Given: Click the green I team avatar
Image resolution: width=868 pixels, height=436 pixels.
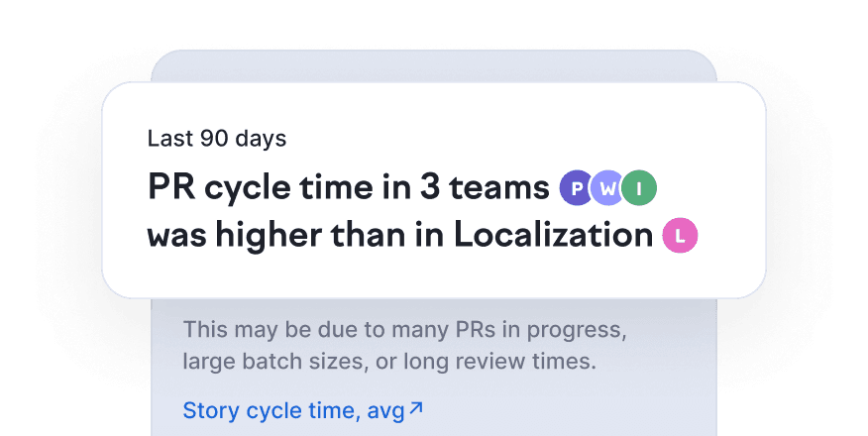Looking at the screenshot, I should [639, 187].
